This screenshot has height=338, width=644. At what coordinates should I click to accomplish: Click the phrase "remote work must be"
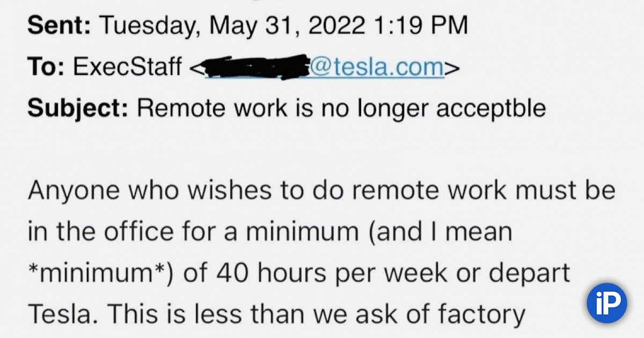pyautogui.click(x=495, y=192)
